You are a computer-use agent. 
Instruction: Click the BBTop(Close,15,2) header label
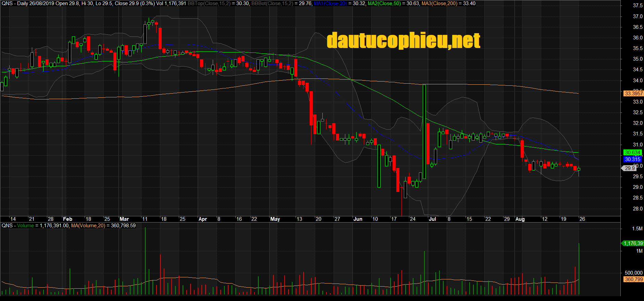pos(209,3)
